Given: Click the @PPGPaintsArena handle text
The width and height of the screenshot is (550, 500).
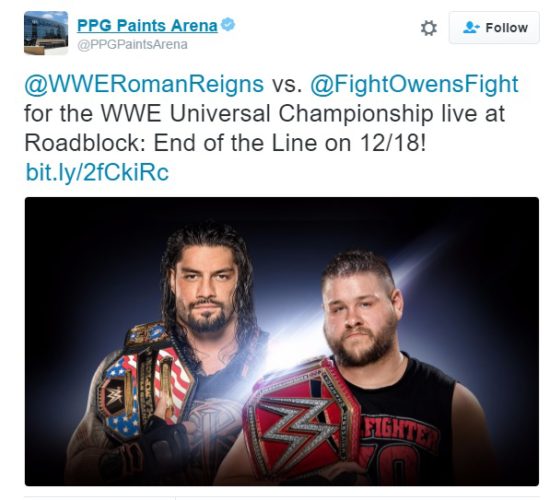Looking at the screenshot, I should tap(132, 45).
